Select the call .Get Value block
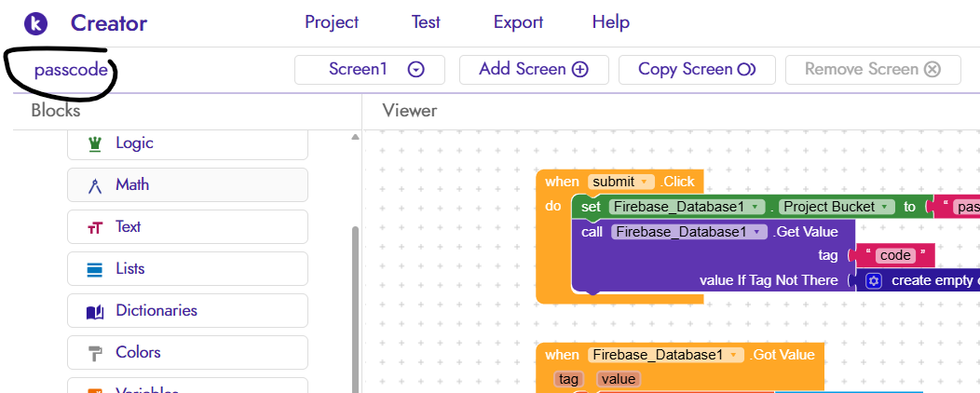The height and width of the screenshot is (393, 980). 713,255
